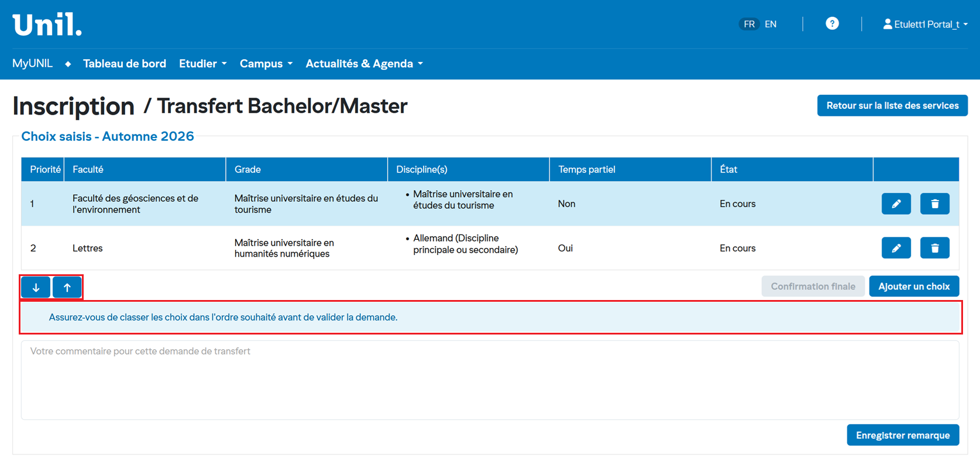
Task: Click Retour sur la liste des services
Action: click(892, 105)
